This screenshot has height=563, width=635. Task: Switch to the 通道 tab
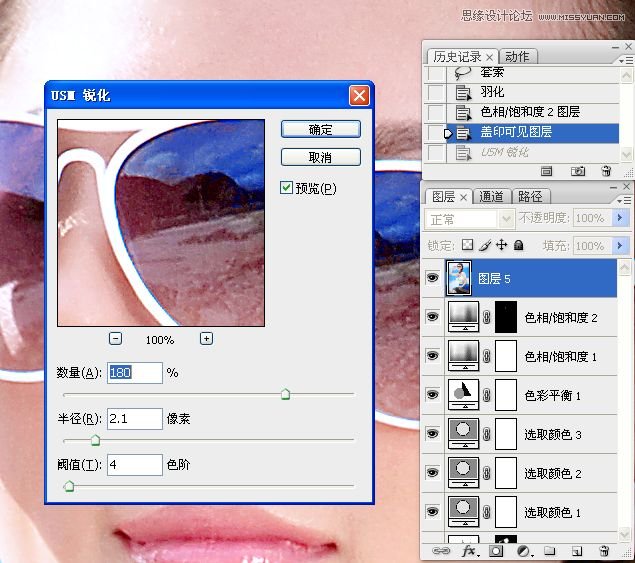491,197
